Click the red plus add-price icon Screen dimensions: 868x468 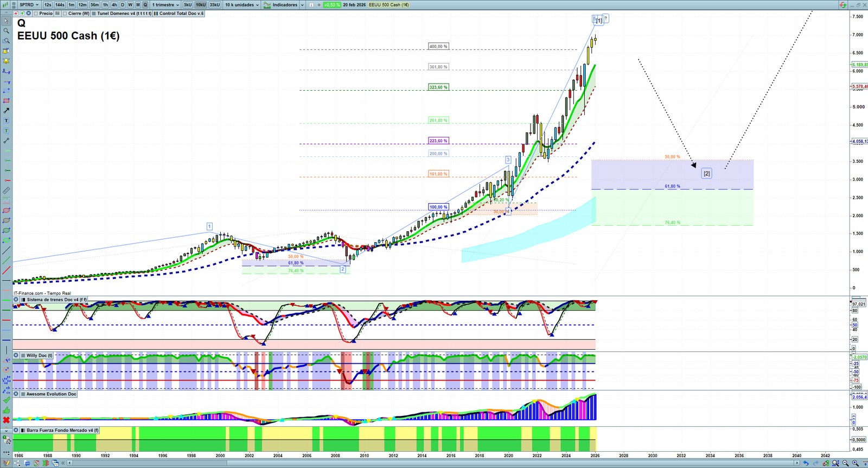(16, 14)
